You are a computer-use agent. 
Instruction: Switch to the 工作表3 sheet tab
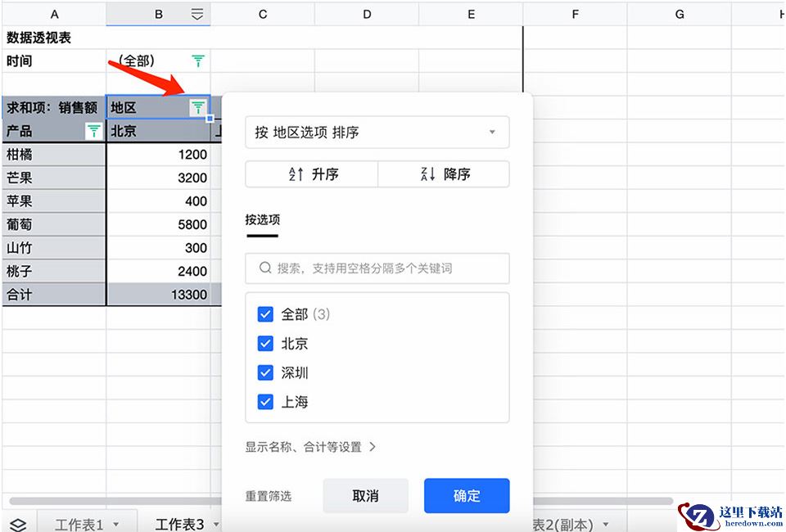pyautogui.click(x=179, y=524)
